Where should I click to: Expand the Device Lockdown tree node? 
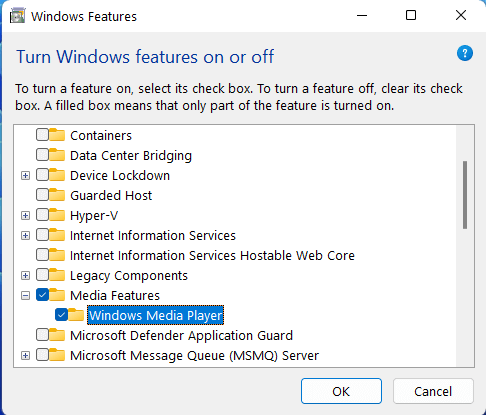(25, 176)
